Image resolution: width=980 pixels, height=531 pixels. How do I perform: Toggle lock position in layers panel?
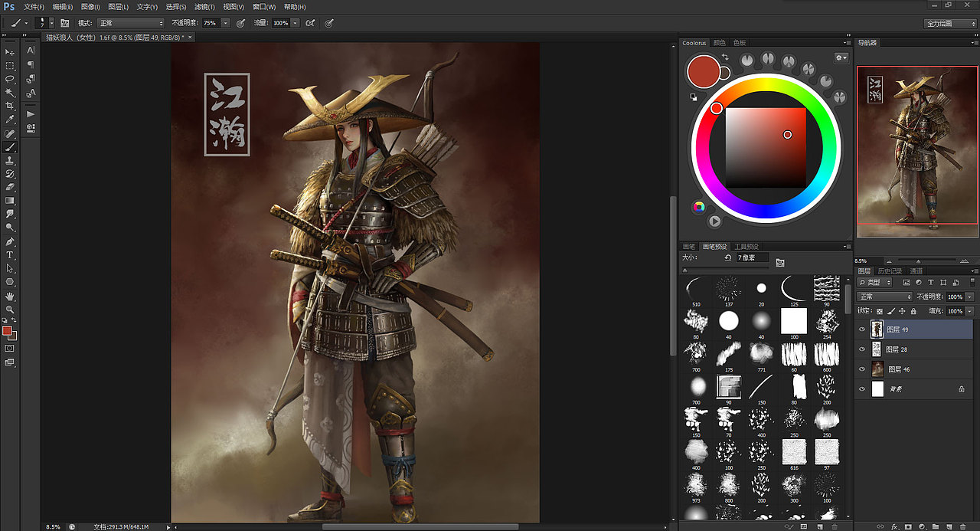click(903, 311)
